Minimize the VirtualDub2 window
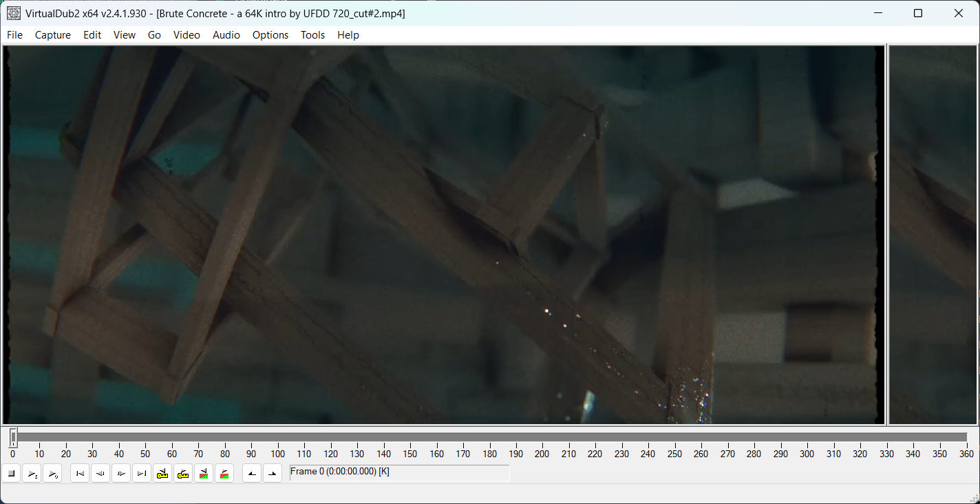This screenshot has height=504, width=980. pyautogui.click(x=877, y=13)
